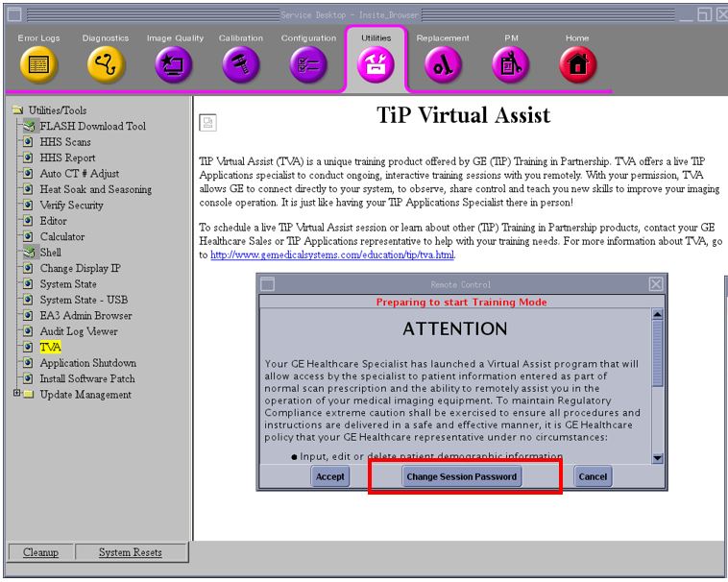
Task: Open the Calibration icon
Action: click(240, 64)
